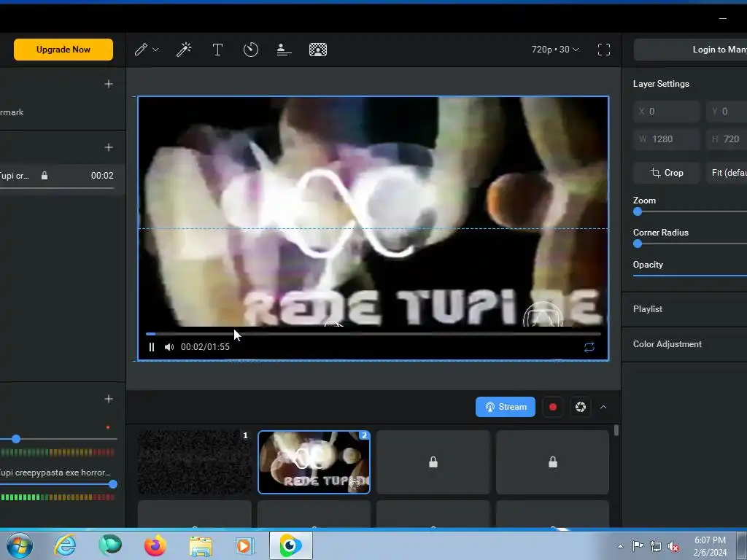Click the W 1280 width field
This screenshot has height=560, width=747.
coord(667,139)
